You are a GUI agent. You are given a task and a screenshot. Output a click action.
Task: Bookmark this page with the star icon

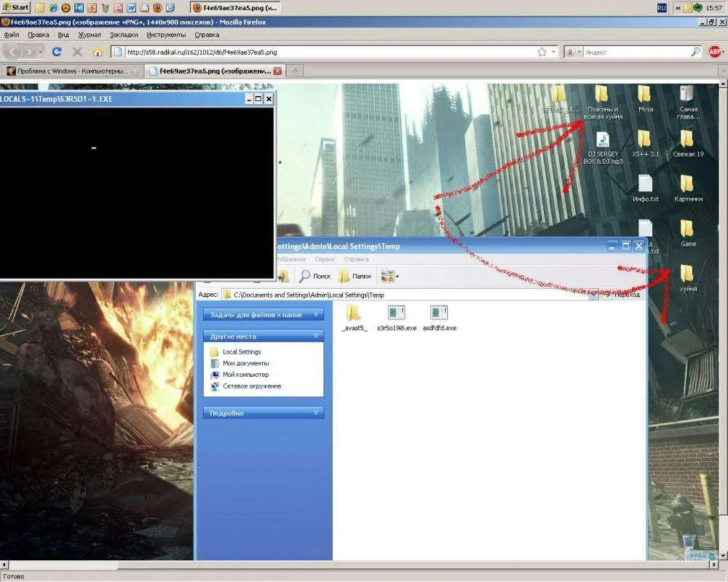542,52
